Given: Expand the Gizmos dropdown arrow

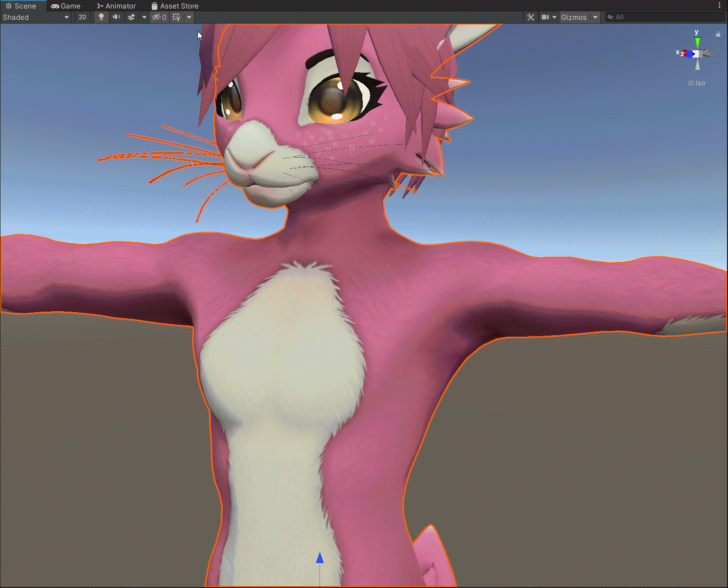Looking at the screenshot, I should pyautogui.click(x=595, y=17).
